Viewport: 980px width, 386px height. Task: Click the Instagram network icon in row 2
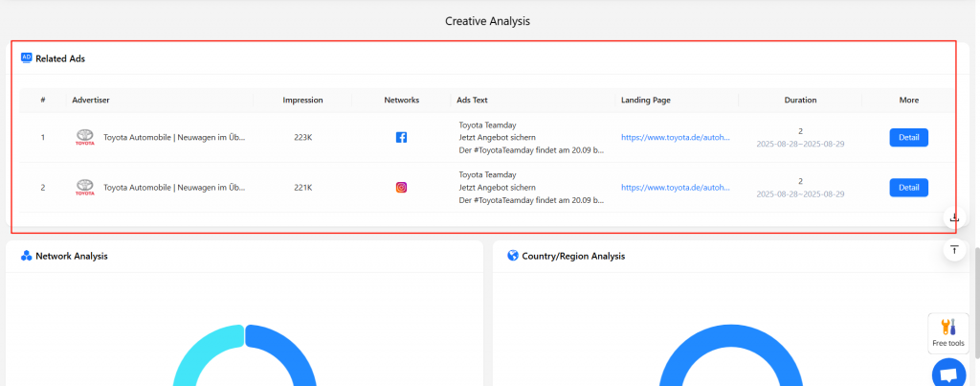401,188
